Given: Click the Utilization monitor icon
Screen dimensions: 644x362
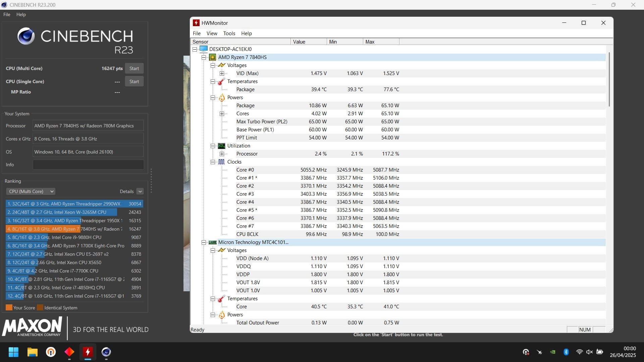Looking at the screenshot, I should pos(222,146).
